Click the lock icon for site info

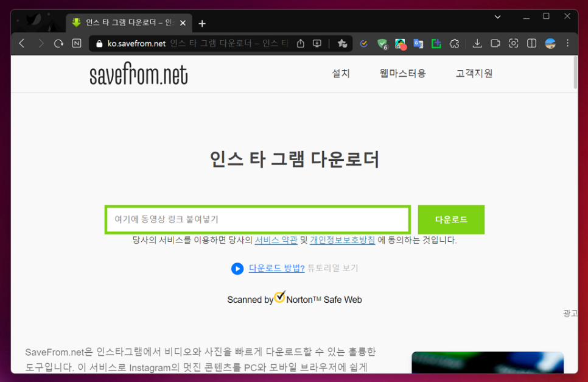click(x=99, y=43)
